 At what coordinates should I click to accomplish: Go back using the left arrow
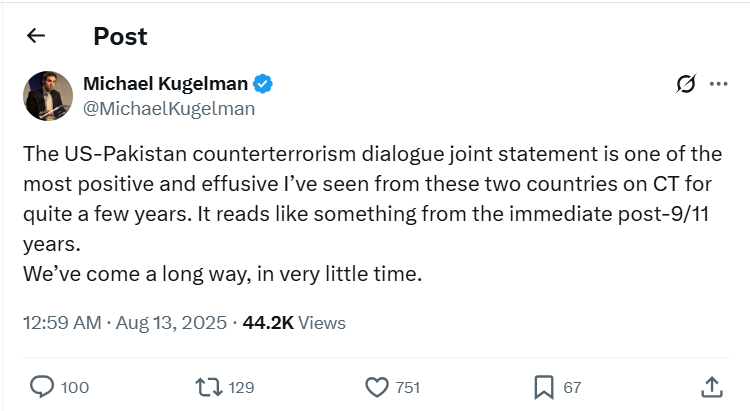click(36, 36)
